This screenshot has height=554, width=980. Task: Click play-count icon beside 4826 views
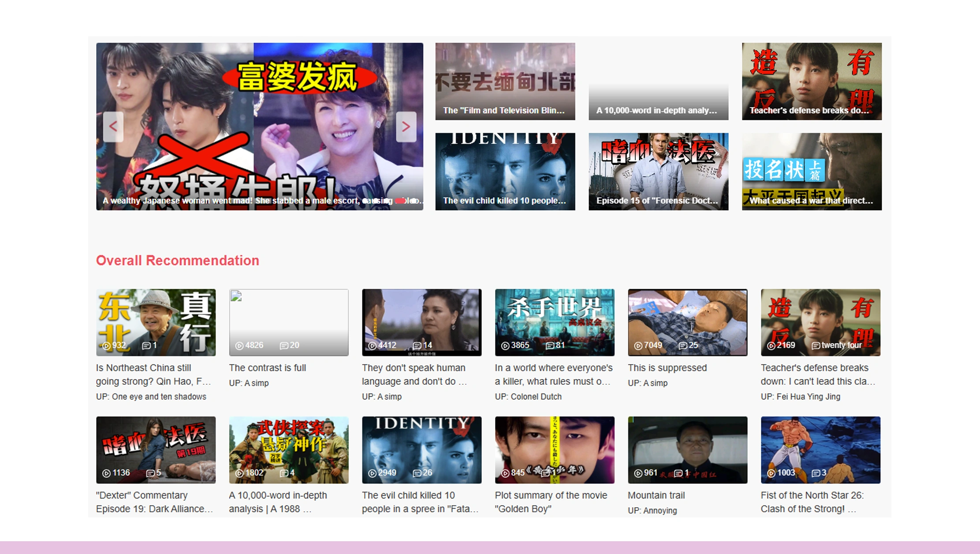point(239,346)
